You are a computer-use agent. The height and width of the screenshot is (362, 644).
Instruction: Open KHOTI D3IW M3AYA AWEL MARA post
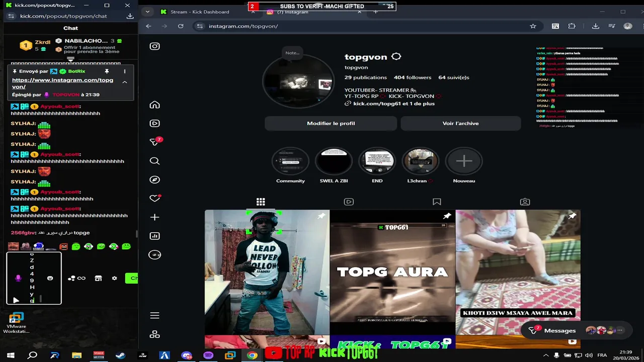(518, 272)
